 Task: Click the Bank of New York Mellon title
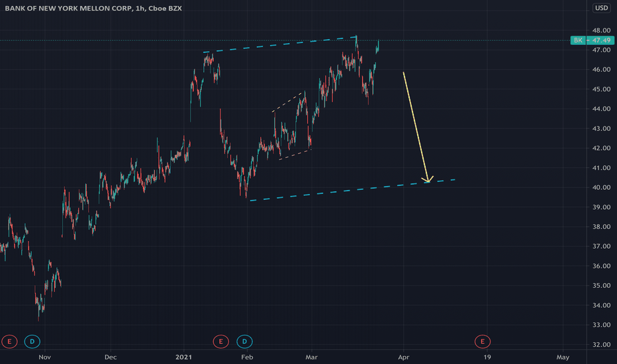coord(93,8)
